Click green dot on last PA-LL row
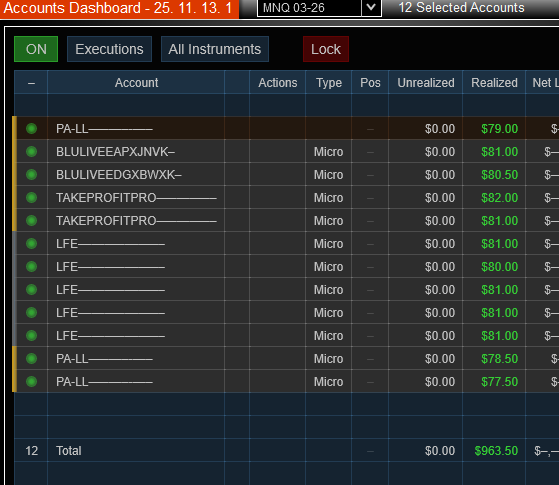 pyautogui.click(x=31, y=382)
